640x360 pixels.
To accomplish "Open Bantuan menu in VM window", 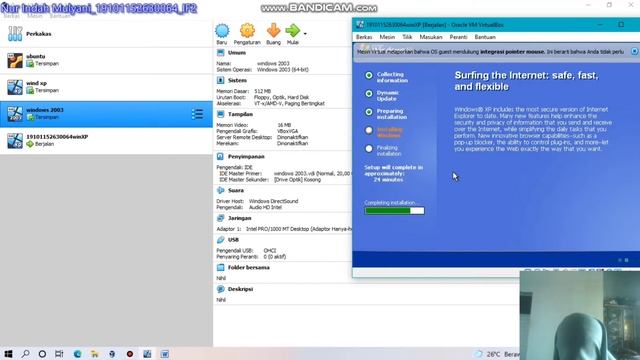I will click(485, 37).
